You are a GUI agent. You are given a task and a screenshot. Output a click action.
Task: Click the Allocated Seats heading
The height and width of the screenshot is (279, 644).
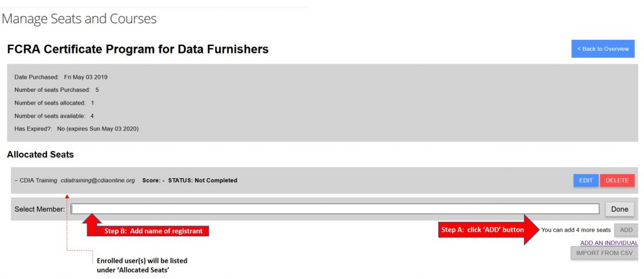40,155
